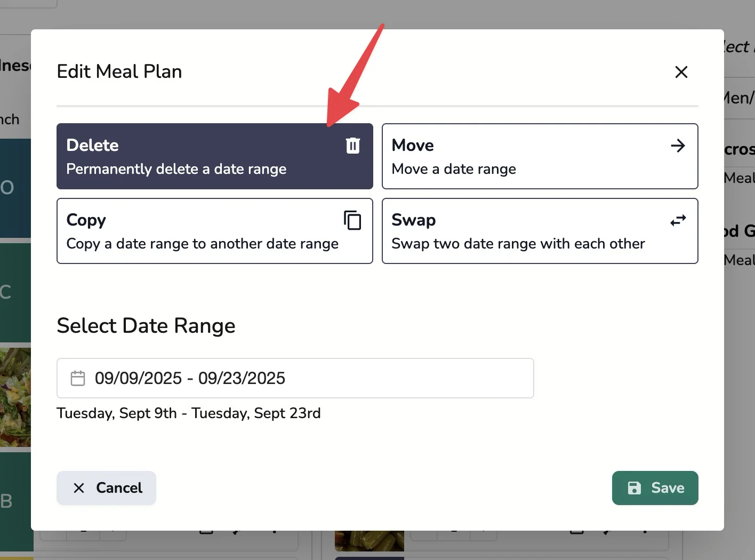755x560 pixels.
Task: Select the Delete date range option
Action: [x=214, y=156]
